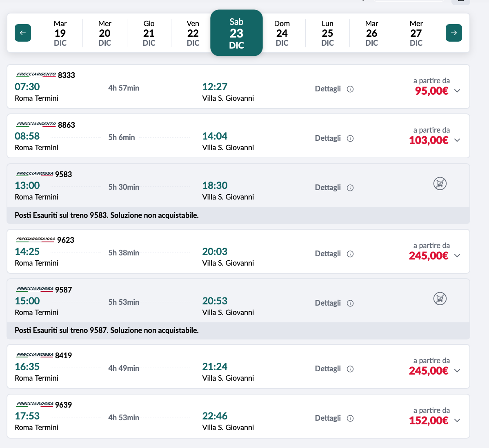Click the 20:03 arrival time
This screenshot has height=448, width=489.
215,252
